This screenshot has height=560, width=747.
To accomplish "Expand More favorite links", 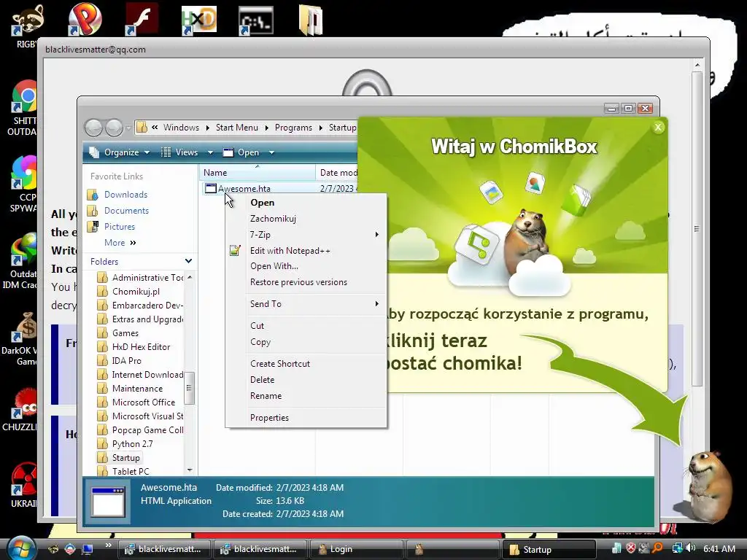I will click(120, 242).
